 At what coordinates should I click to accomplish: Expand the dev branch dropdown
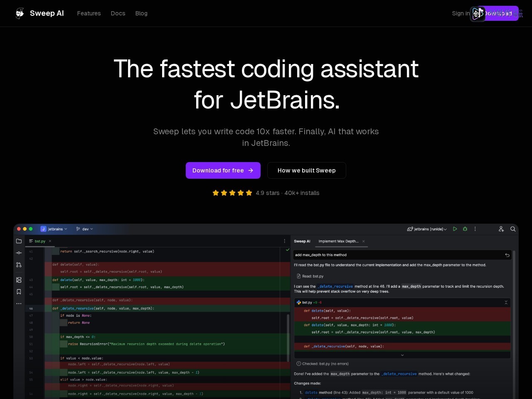[x=84, y=229]
